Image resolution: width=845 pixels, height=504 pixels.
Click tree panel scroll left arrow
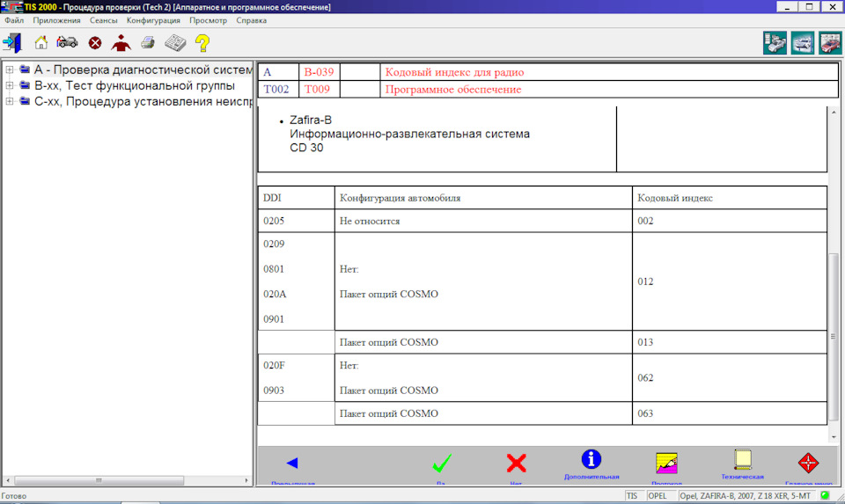tap(8, 479)
